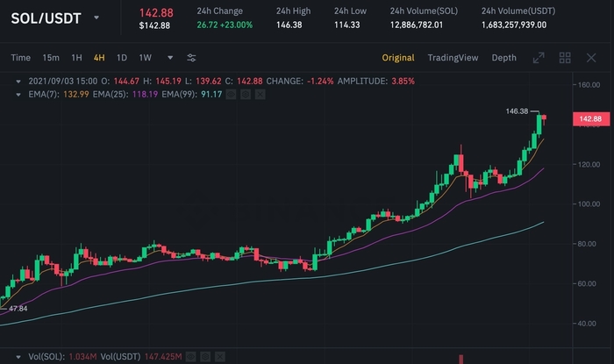Close the chart panel with X icon

tap(591, 58)
